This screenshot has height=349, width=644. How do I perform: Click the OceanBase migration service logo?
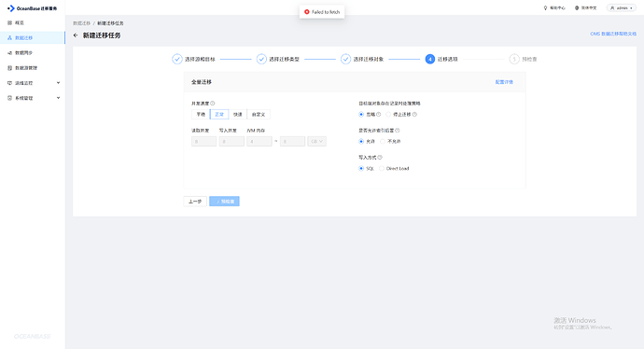pyautogui.click(x=32, y=8)
